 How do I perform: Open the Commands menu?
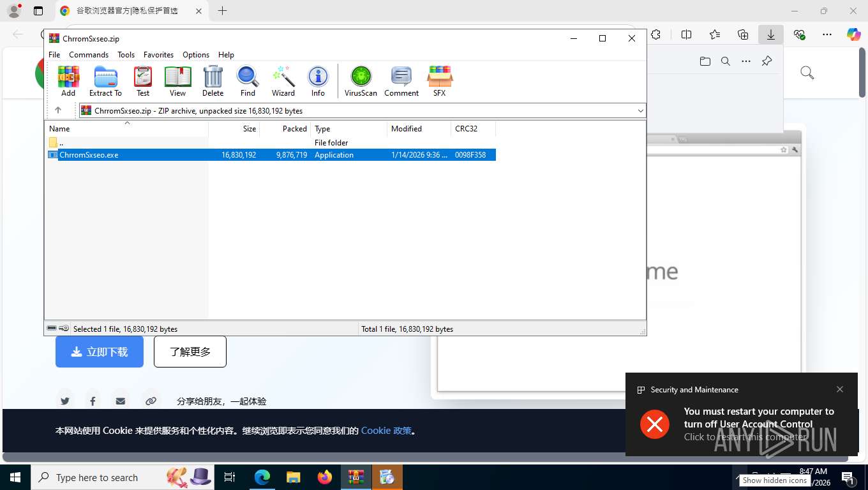(x=89, y=55)
